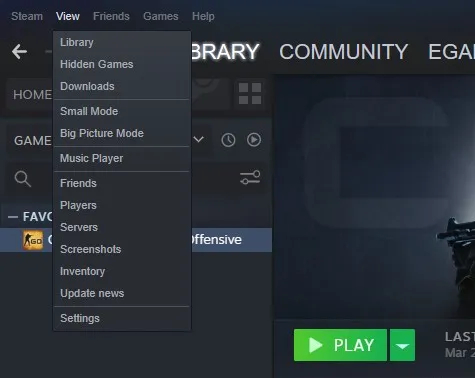Go back with the arrow icon
Viewport: 475px width, 378px height.
[x=19, y=51]
